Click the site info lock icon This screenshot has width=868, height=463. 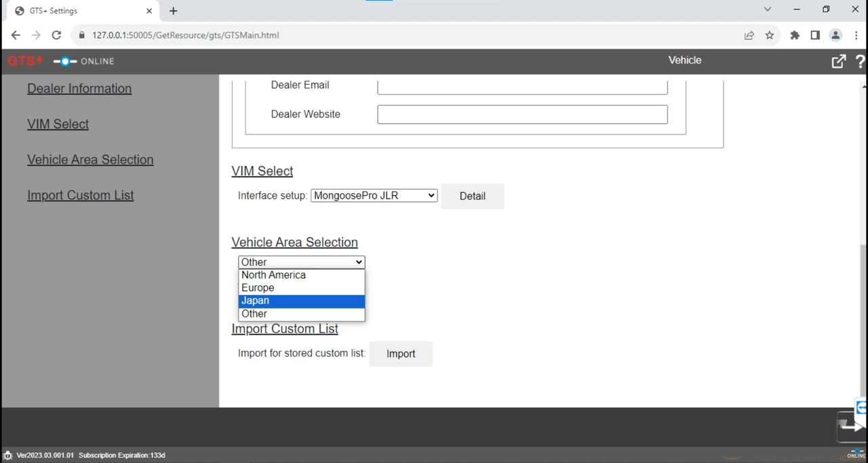tap(81, 35)
